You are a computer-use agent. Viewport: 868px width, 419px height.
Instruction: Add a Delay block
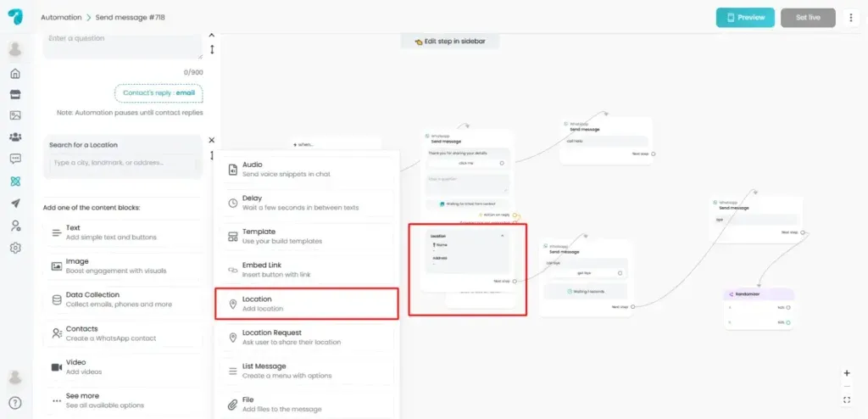click(x=307, y=203)
